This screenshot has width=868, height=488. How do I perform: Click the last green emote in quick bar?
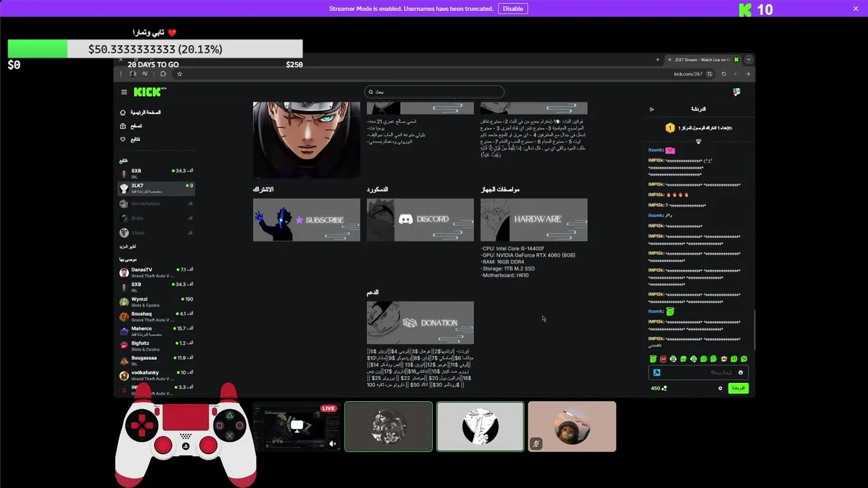click(x=744, y=359)
